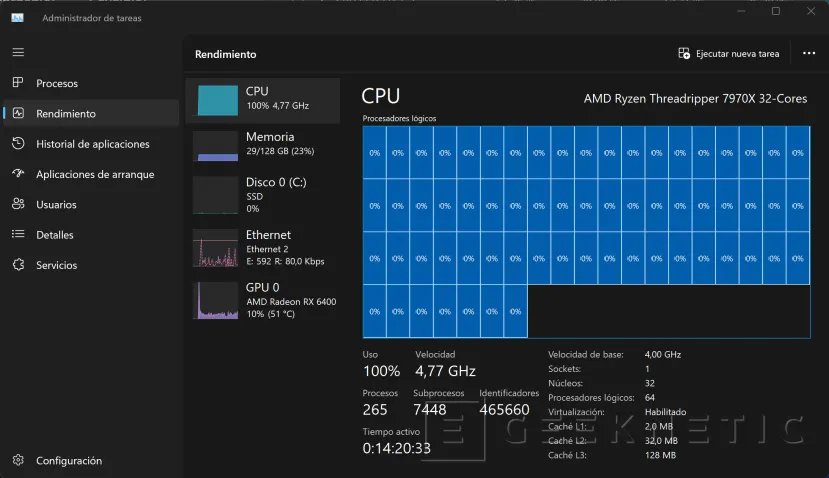Viewport: 829px width, 478px height.
Task: Click the Aplicaciones de arranque icon
Action: 18,173
